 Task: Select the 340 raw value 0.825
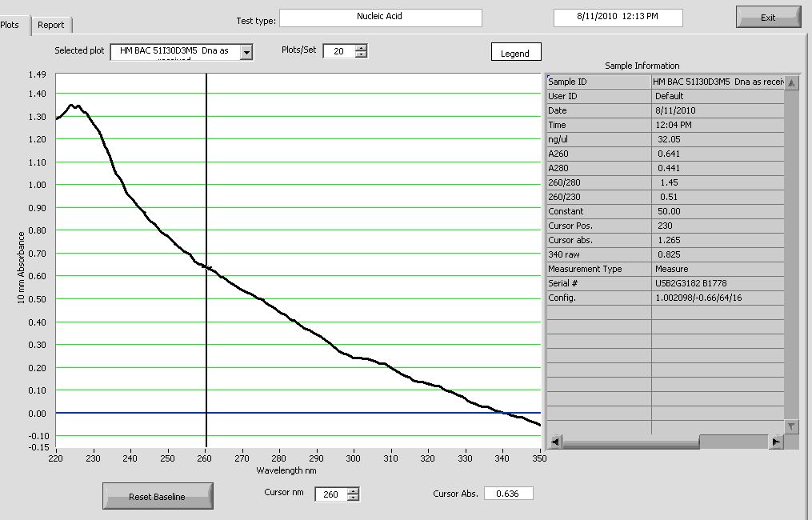click(x=718, y=255)
